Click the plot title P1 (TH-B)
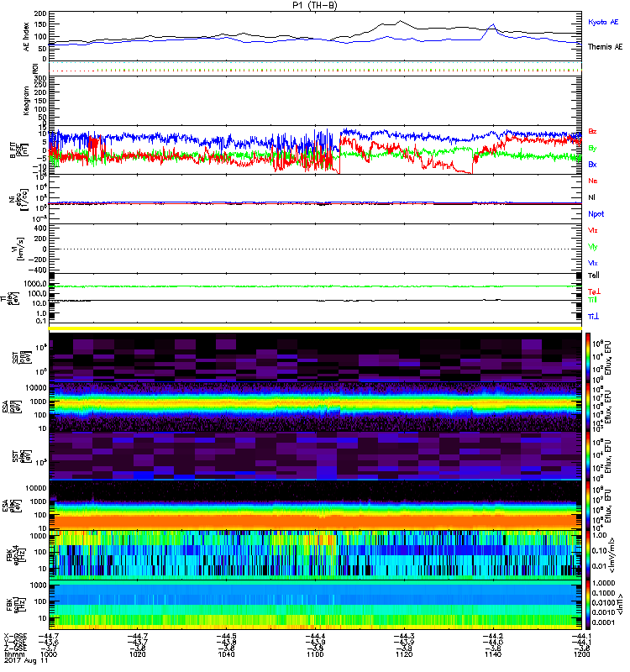The height and width of the screenshot is (672, 630). (x=315, y=5)
